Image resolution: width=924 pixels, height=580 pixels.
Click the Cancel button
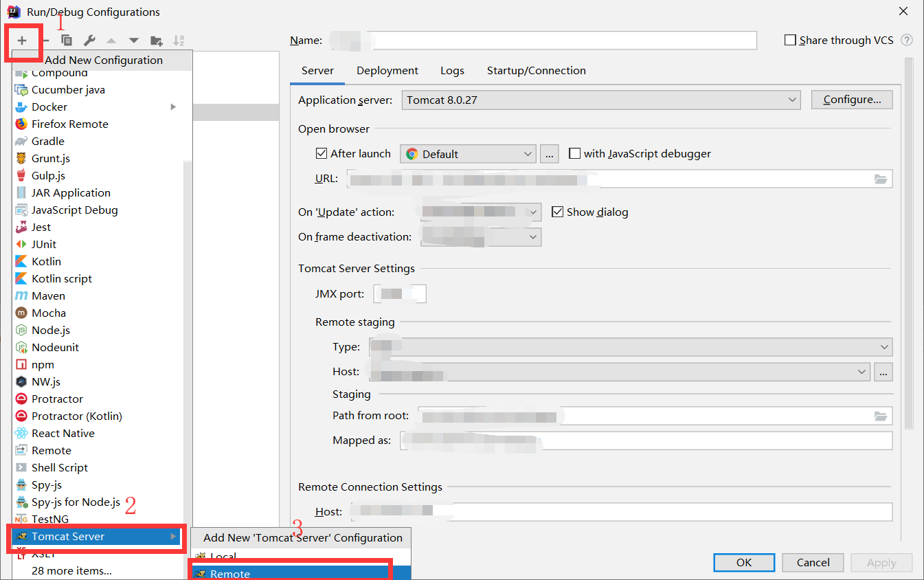(813, 562)
